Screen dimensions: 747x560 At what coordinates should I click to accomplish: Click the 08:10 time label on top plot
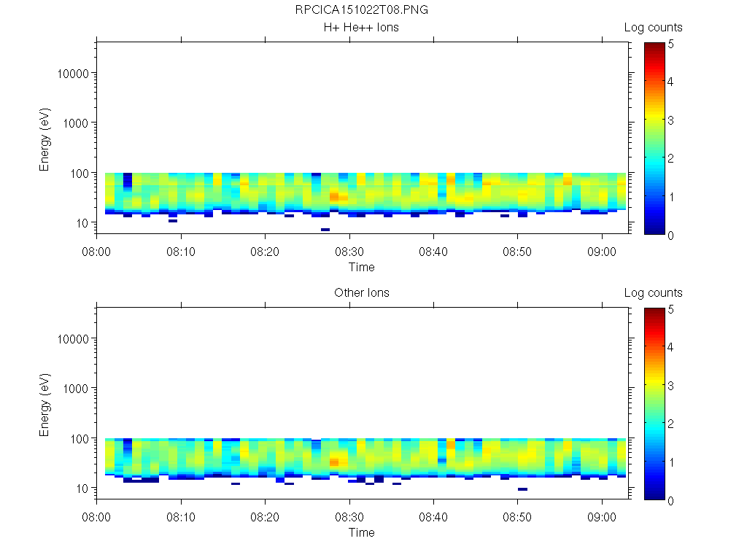point(181,252)
